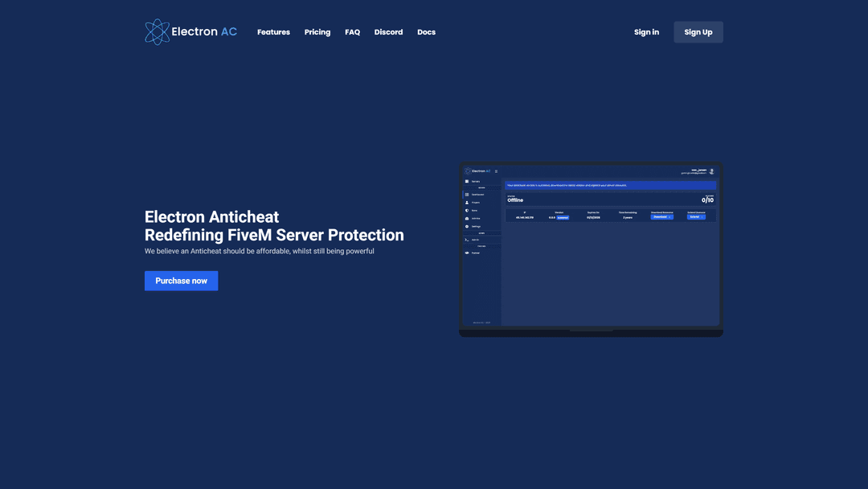This screenshot has height=489, width=868.
Task: Expand the Download dropdown in the dashboard preview
Action: click(661, 217)
